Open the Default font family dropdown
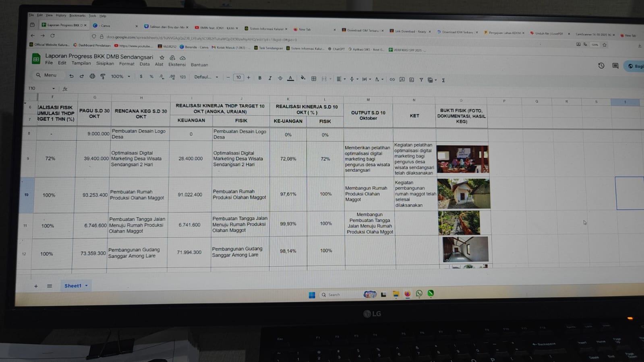The image size is (644, 362). [x=206, y=77]
